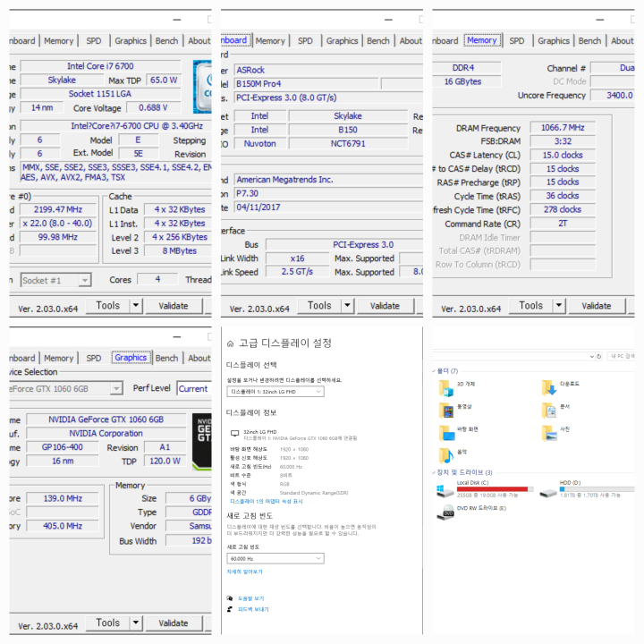
Task: Select the Local Disk (C:) drive icon
Action: coord(445,490)
